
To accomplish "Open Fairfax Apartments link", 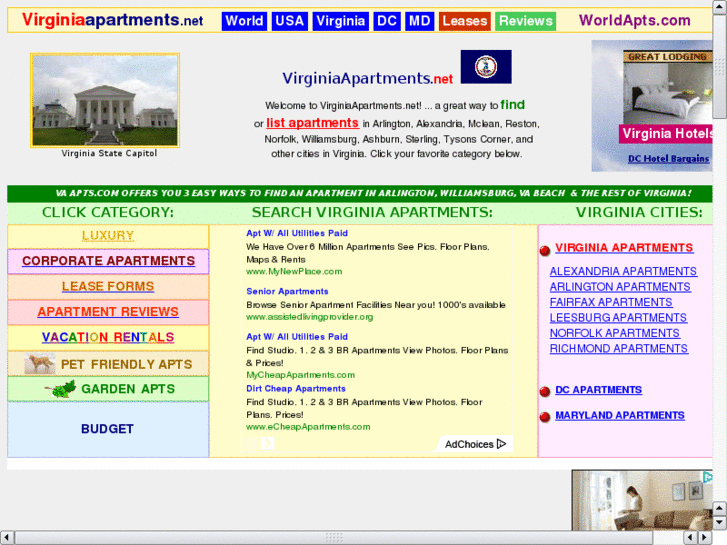I will point(611,302).
